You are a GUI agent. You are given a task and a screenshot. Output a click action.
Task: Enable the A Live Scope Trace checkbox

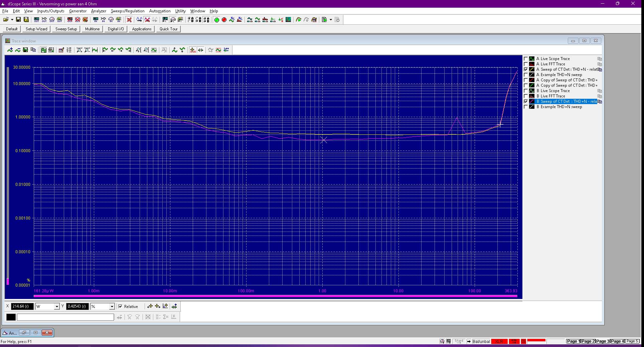pyautogui.click(x=526, y=59)
